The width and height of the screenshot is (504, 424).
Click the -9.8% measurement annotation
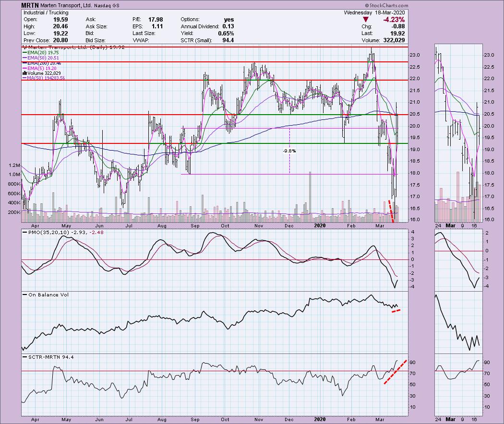pos(289,151)
